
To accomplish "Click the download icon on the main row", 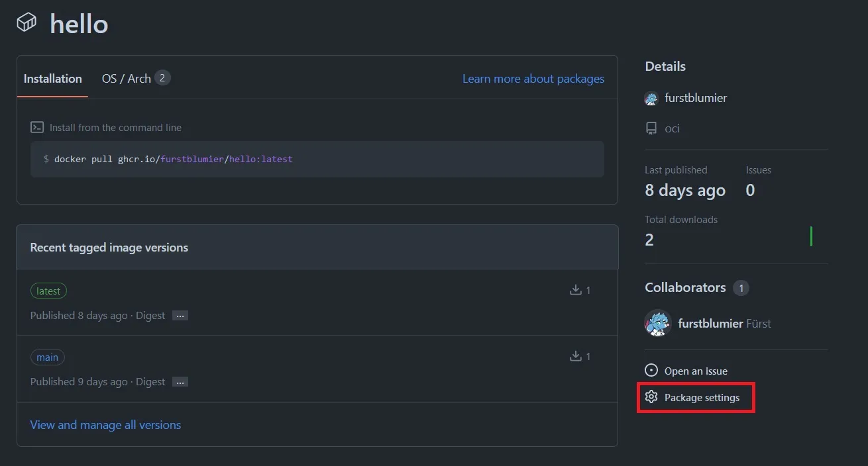I will [575, 356].
